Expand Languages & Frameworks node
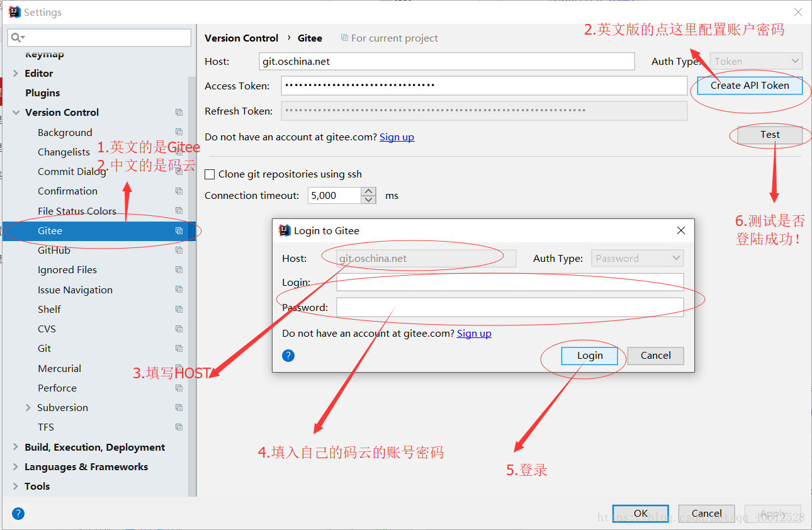812x530 pixels. [x=16, y=466]
